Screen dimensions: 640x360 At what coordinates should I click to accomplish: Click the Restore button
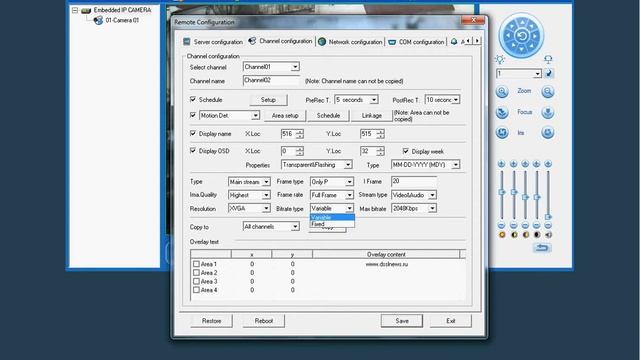coord(211,321)
